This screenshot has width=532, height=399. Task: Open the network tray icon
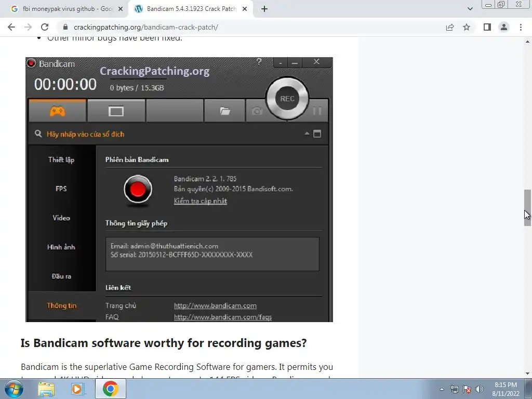pyautogui.click(x=454, y=389)
